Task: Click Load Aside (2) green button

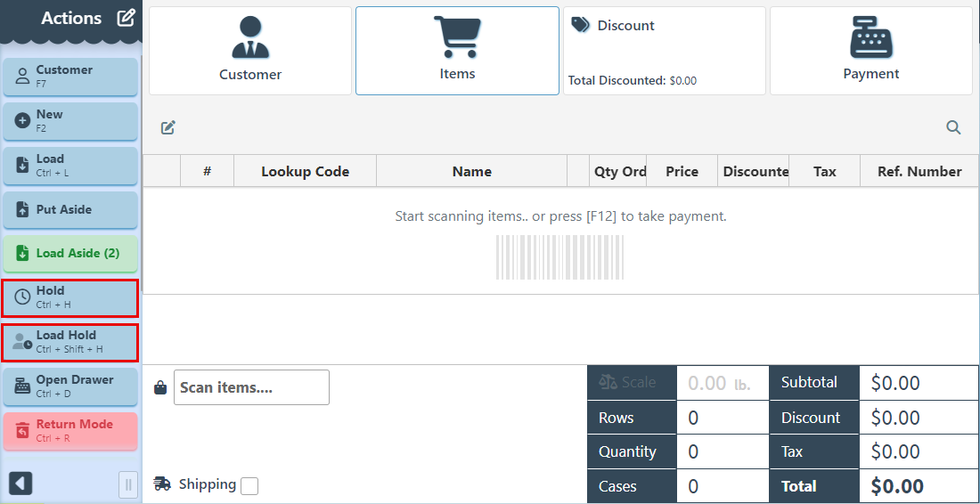Action: tap(70, 254)
